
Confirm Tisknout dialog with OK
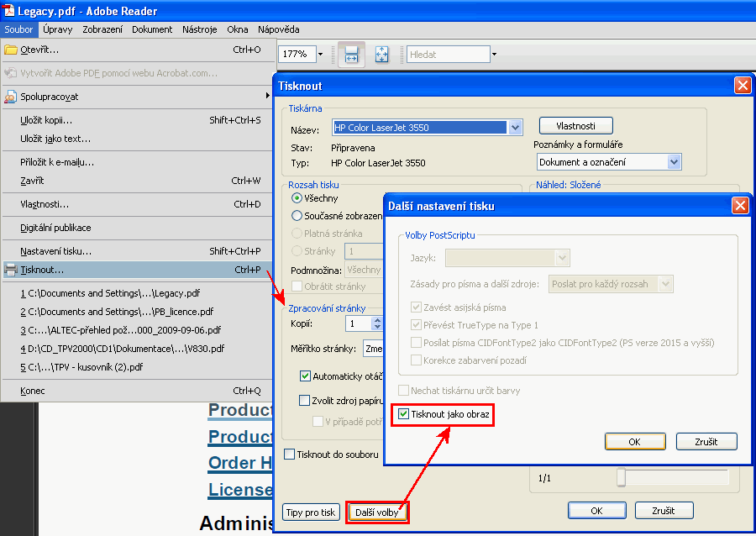click(597, 511)
